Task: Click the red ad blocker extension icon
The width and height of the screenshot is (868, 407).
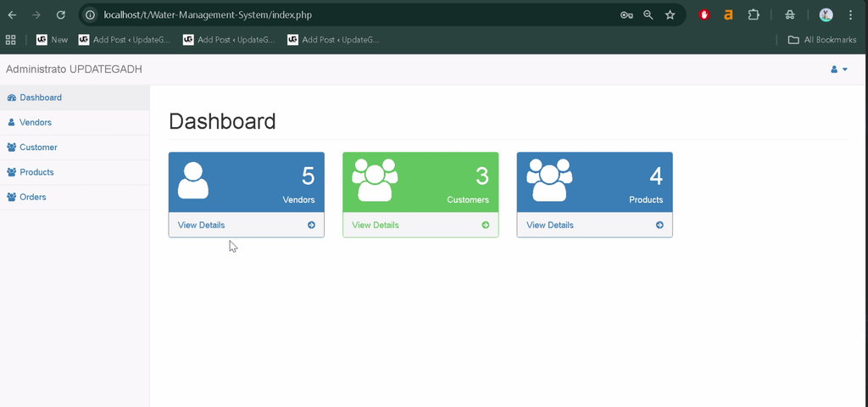Action: tap(704, 15)
